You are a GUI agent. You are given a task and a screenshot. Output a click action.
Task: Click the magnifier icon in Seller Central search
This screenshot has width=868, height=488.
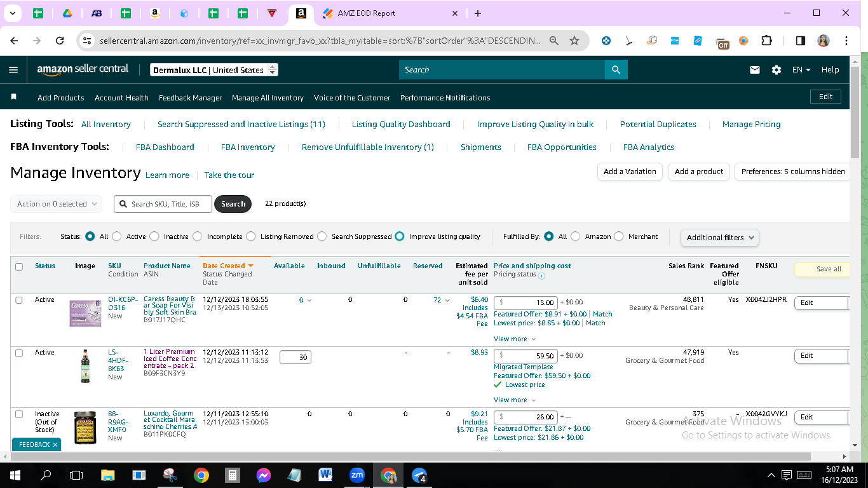coord(616,70)
